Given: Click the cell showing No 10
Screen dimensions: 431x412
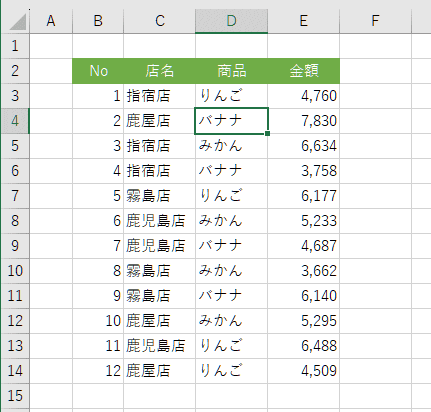Looking at the screenshot, I should click(98, 321).
